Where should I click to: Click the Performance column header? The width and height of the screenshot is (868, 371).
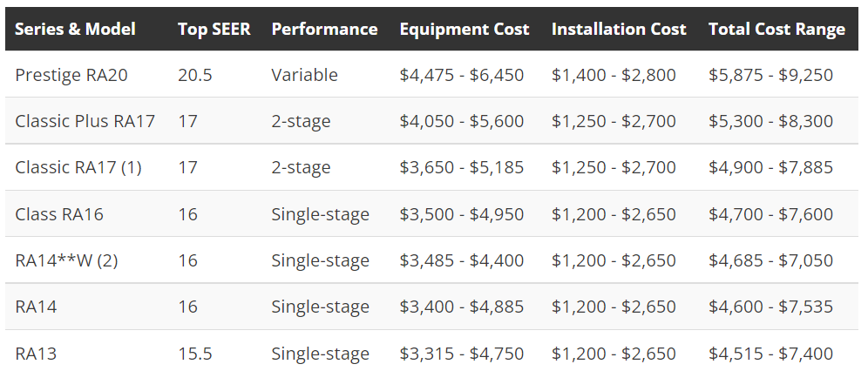tap(324, 29)
